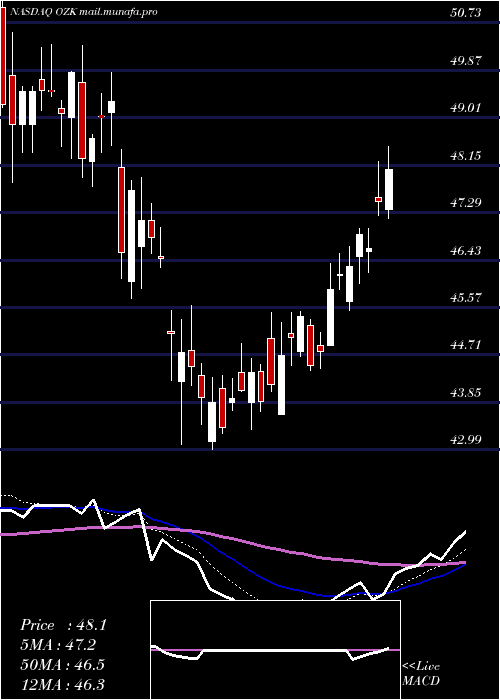Click the MACD inset chart panel
Viewport: 500px width, 700px height.
[275, 650]
